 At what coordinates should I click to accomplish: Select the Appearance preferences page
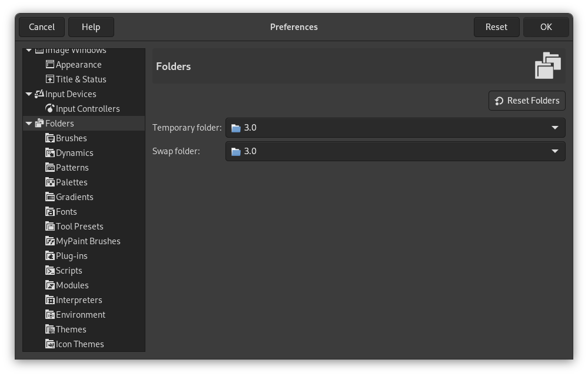(77, 64)
